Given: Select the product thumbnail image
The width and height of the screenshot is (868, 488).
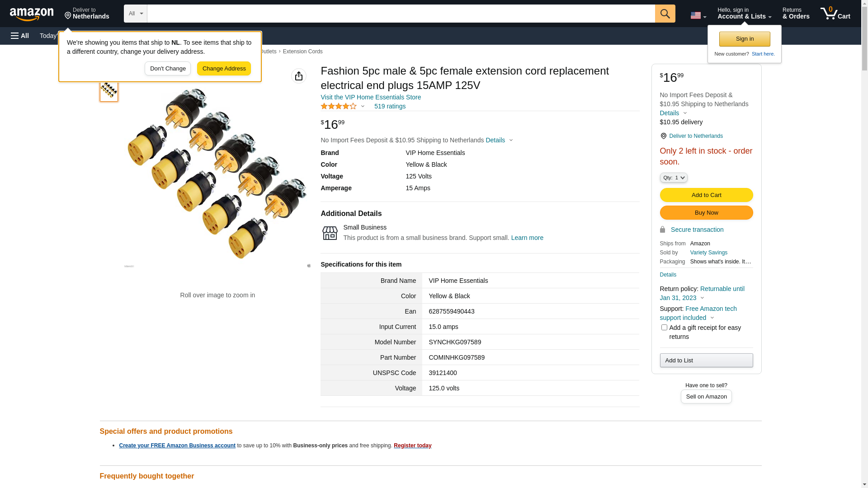Looking at the screenshot, I should 109,89.
